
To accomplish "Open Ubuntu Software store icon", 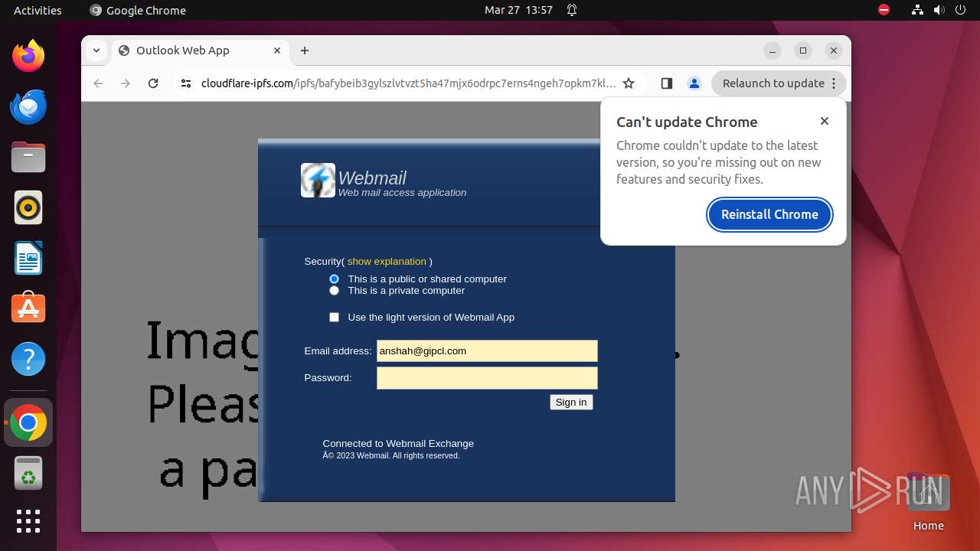I will [x=28, y=308].
